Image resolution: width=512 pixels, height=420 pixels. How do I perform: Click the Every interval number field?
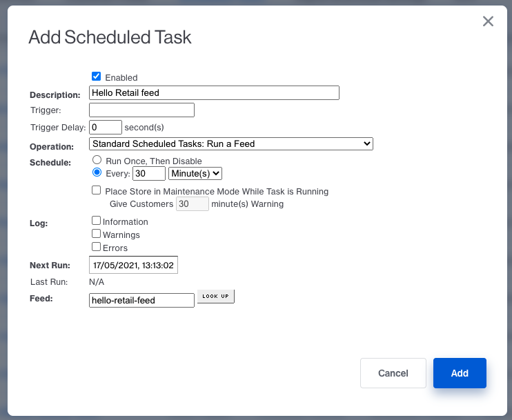149,174
